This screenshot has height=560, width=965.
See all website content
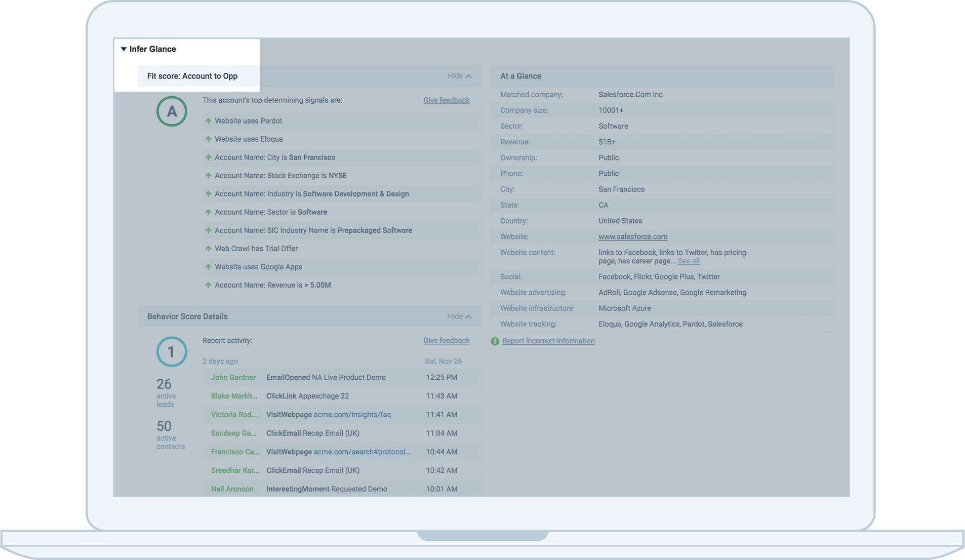point(689,261)
